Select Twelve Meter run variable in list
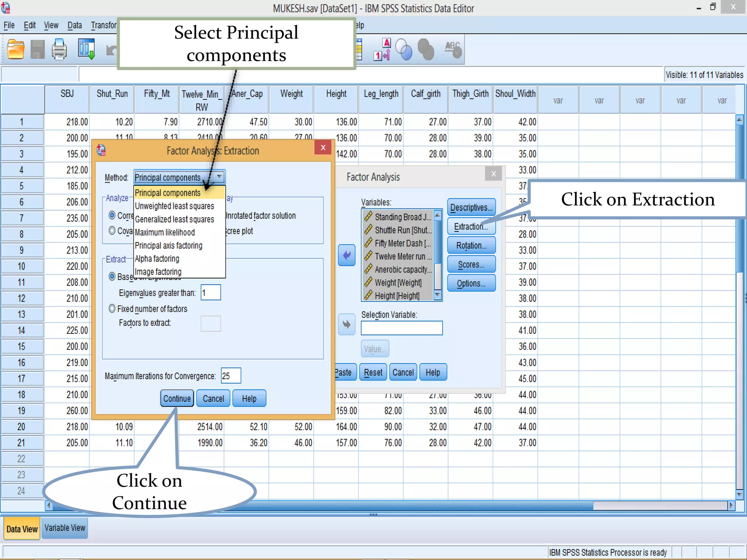The width and height of the screenshot is (747, 560). [398, 256]
